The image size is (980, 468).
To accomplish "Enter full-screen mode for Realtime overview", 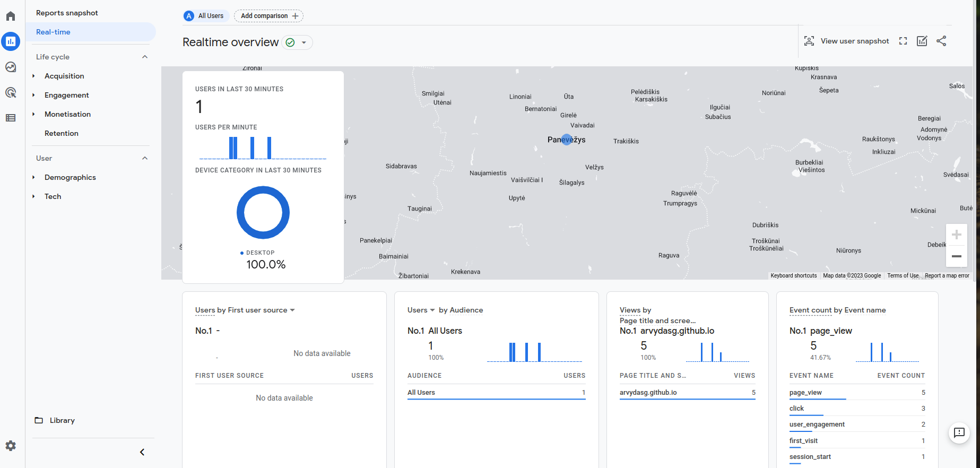I will point(903,41).
